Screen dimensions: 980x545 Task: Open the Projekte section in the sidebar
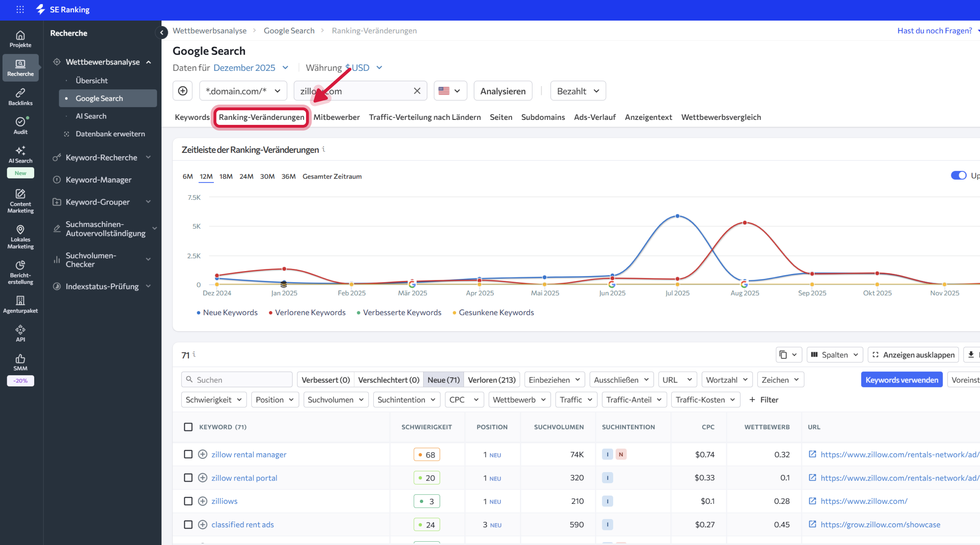pyautogui.click(x=20, y=38)
